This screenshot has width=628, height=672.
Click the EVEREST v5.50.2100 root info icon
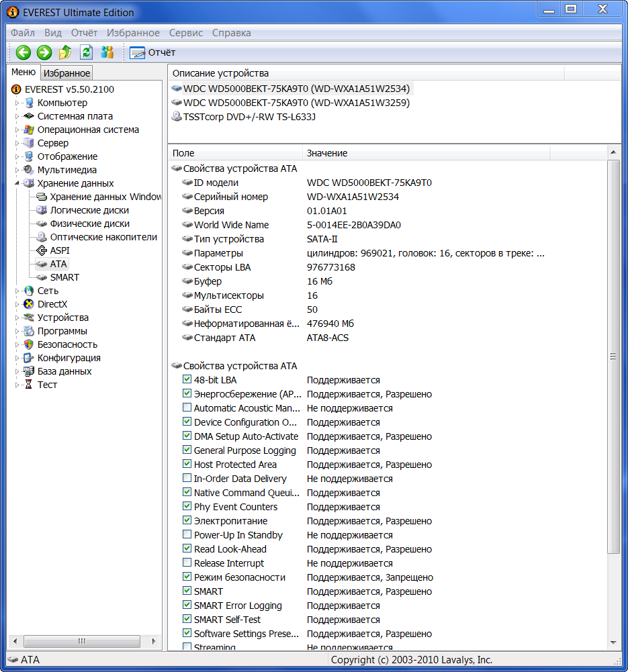pyautogui.click(x=16, y=89)
